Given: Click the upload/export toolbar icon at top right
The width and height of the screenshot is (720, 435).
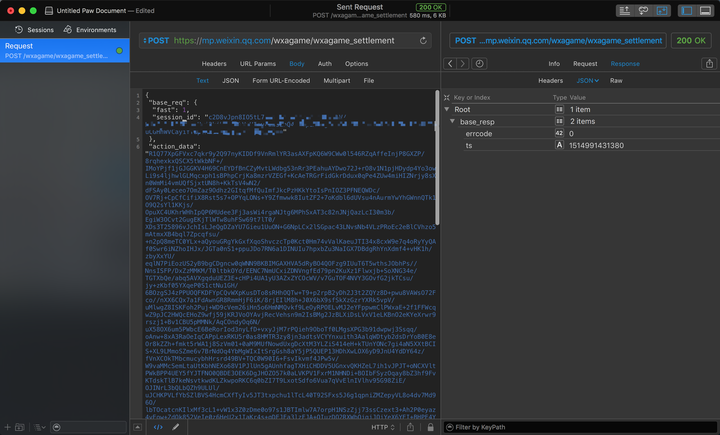Looking at the screenshot, I should [x=624, y=10].
